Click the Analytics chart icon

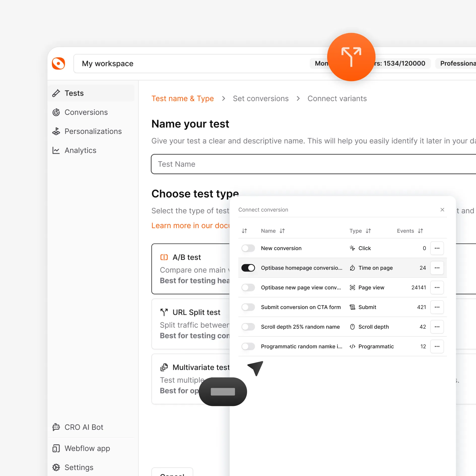coord(56,150)
